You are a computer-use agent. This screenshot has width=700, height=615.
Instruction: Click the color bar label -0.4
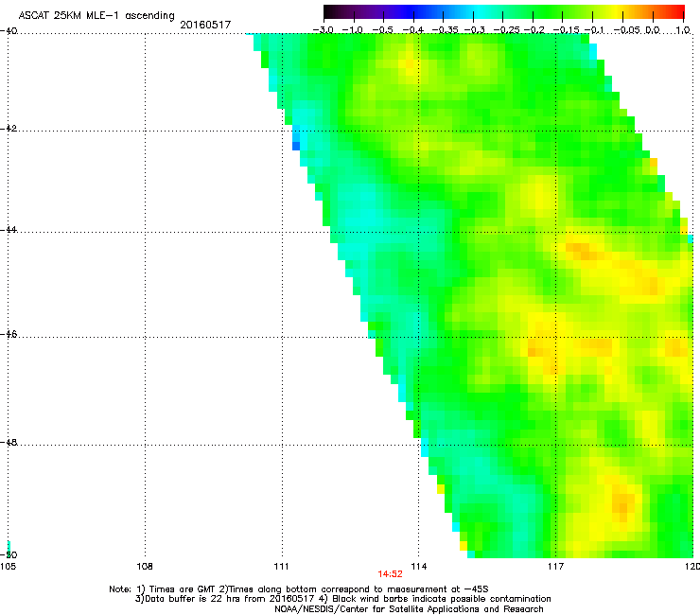pyautogui.click(x=413, y=30)
